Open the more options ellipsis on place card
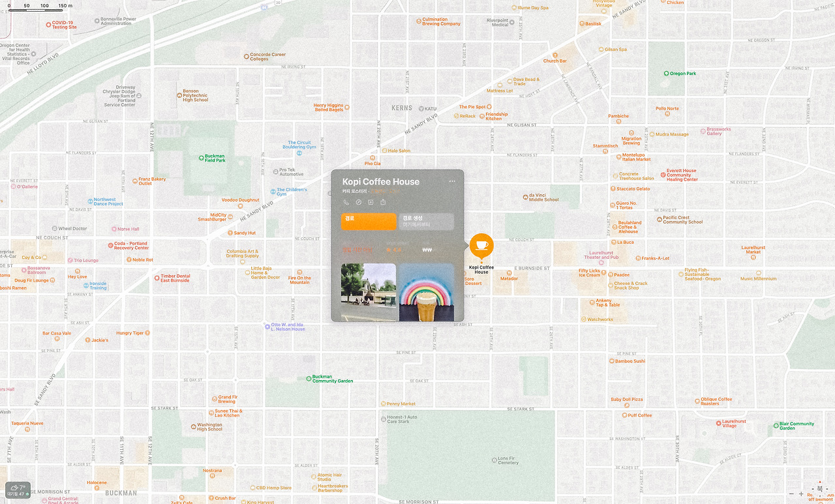Screen dimensions: 835x504 click(x=452, y=181)
